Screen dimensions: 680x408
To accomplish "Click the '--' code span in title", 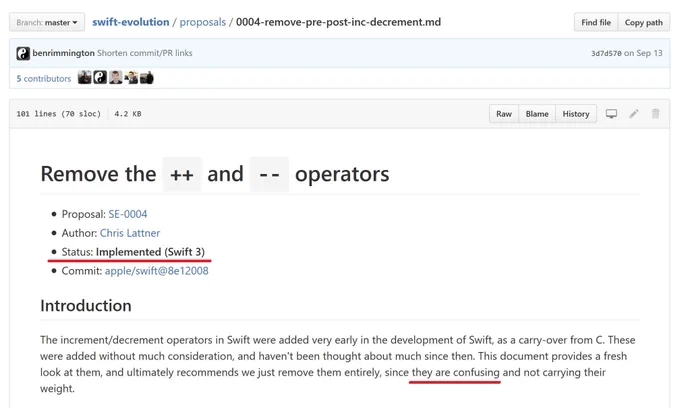I will pos(269,174).
